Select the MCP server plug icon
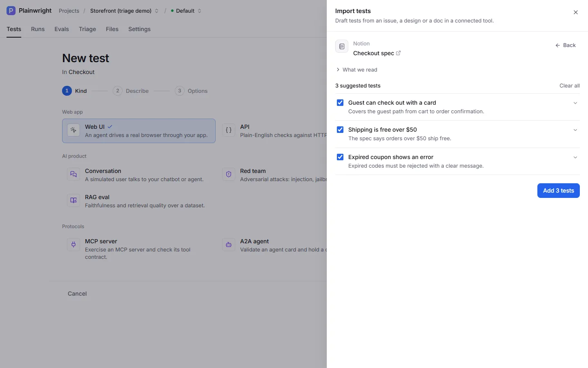588x368 pixels. 73,245
